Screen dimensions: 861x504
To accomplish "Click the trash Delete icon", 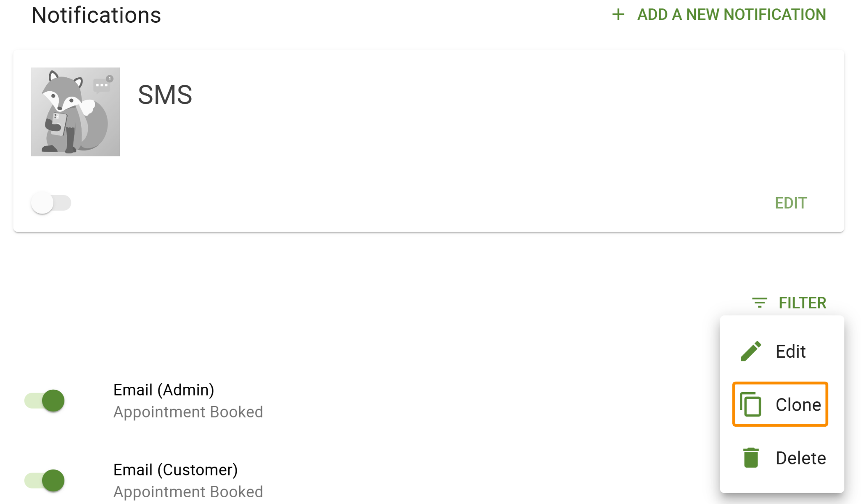I will point(751,457).
